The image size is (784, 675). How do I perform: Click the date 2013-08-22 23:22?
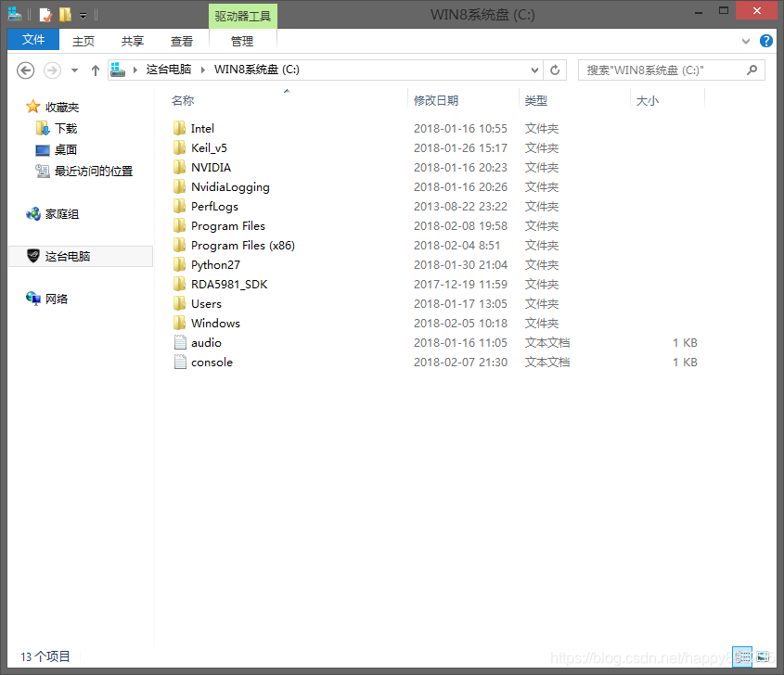[x=460, y=207]
